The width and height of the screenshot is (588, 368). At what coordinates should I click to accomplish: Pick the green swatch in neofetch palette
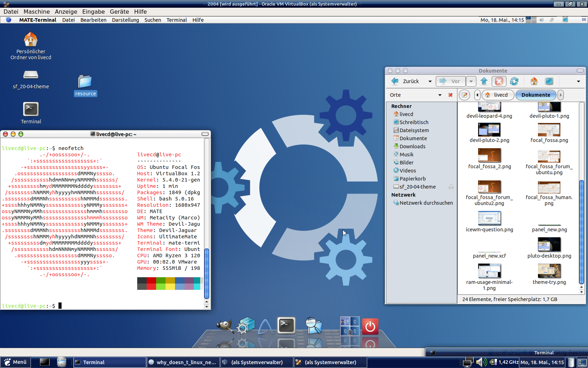click(161, 284)
